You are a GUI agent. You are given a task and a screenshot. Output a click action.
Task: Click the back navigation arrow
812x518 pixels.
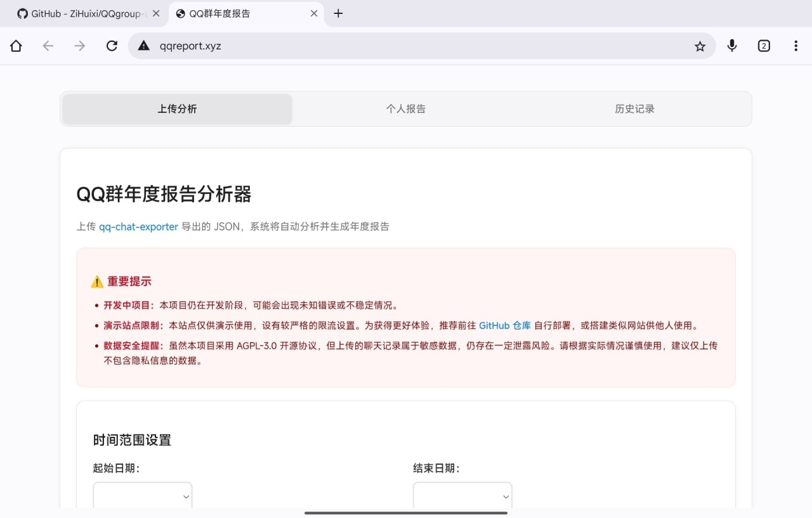(48, 46)
